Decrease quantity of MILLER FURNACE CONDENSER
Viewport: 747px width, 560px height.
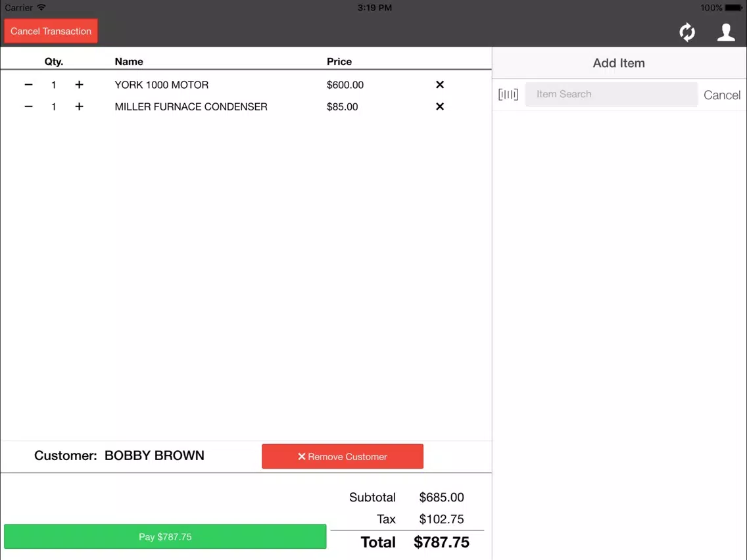point(28,106)
